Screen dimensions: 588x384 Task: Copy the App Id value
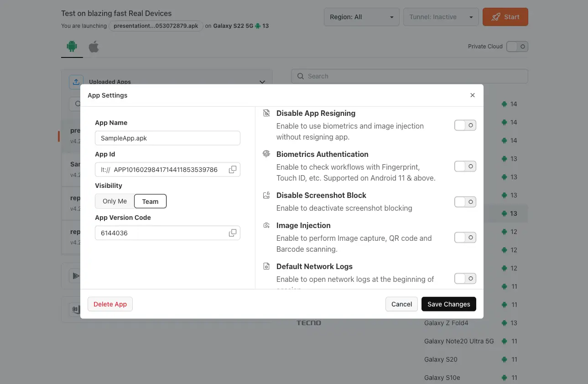[x=232, y=170]
